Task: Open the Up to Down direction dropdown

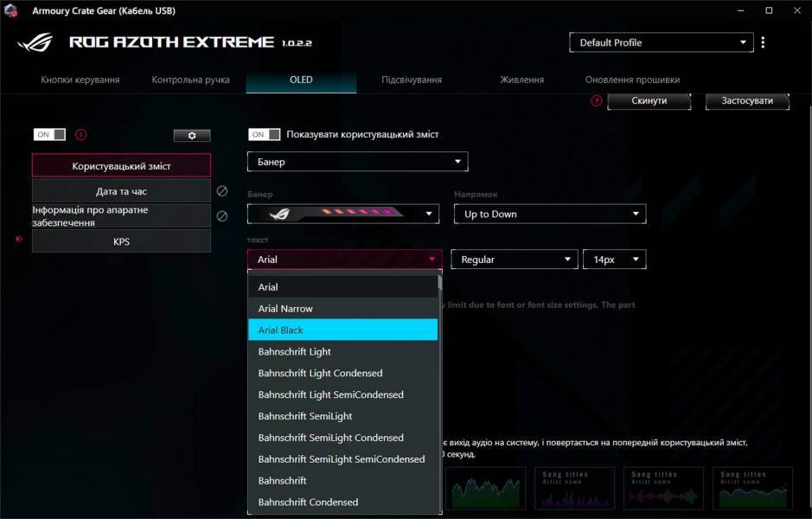Action: (549, 214)
